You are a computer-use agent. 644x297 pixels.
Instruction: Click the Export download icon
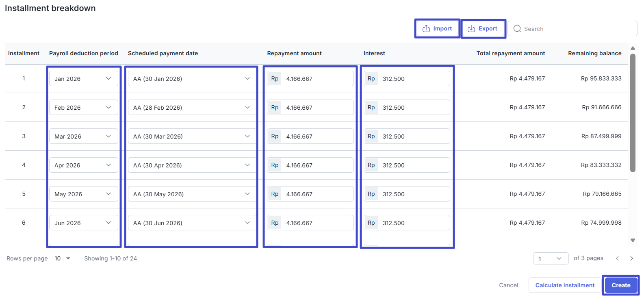pos(471,29)
